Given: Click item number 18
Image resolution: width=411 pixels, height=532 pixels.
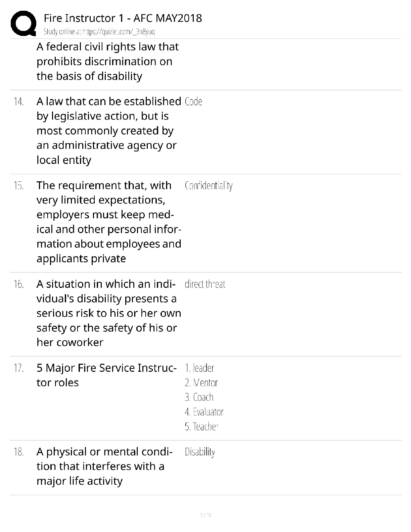Looking at the screenshot, I should click(x=19, y=452).
